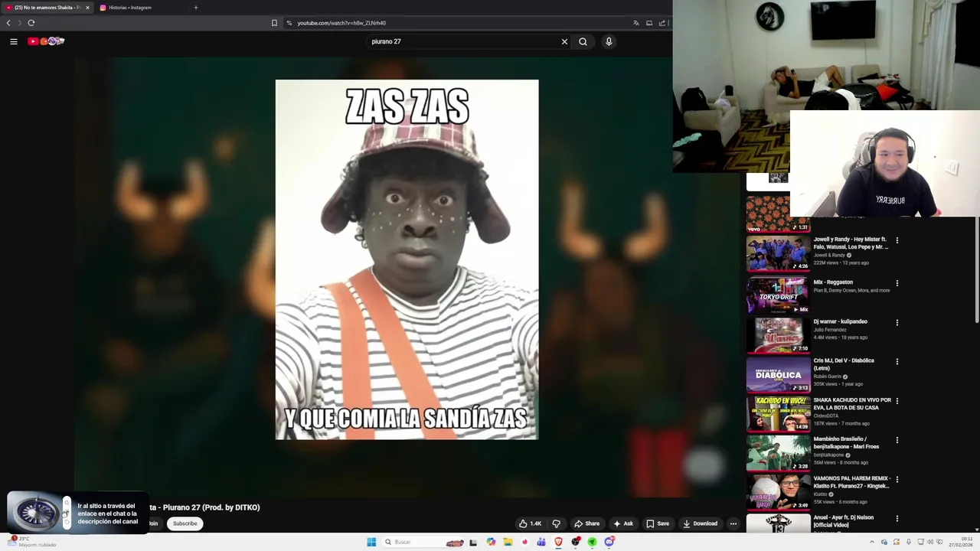Open the YouTube guide hamburger menu

click(14, 41)
